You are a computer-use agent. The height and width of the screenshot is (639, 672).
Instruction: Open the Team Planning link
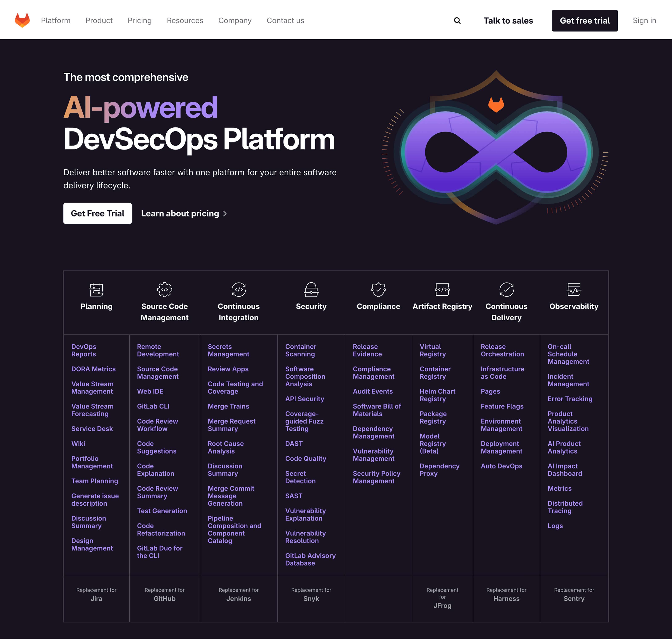tap(95, 481)
